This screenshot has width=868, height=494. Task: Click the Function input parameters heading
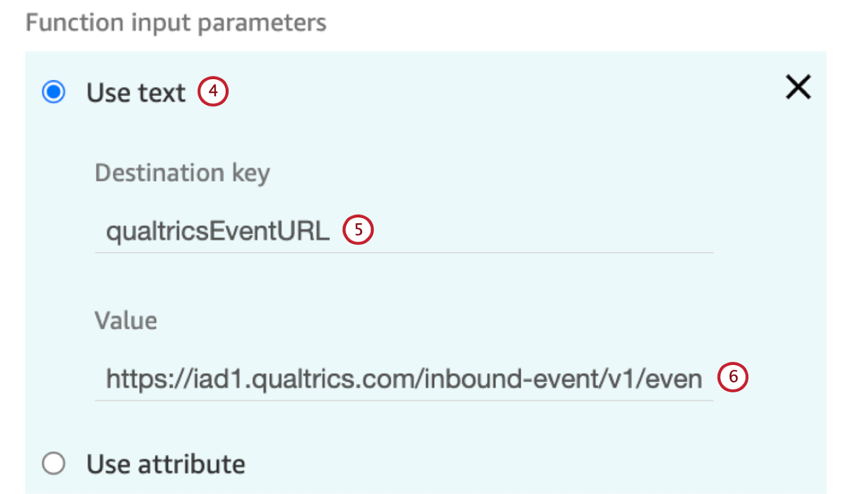pos(176,22)
